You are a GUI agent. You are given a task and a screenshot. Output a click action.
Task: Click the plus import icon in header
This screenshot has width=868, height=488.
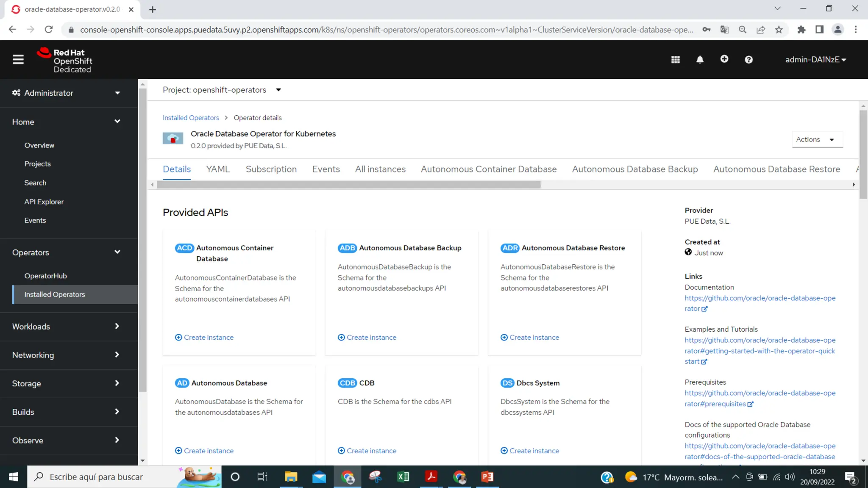coord(724,59)
